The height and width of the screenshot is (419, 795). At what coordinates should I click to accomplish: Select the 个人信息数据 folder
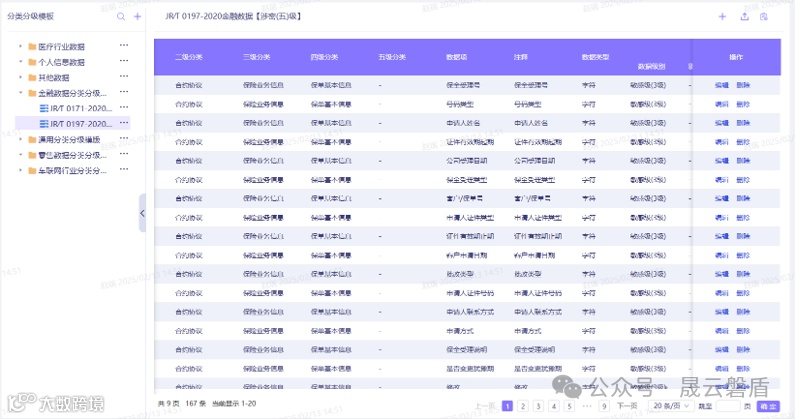[x=61, y=62]
